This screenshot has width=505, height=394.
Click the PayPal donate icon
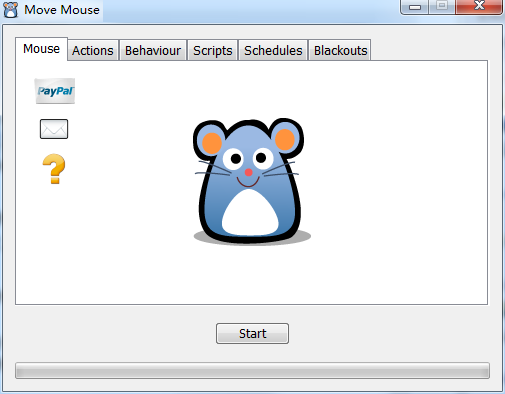55,91
